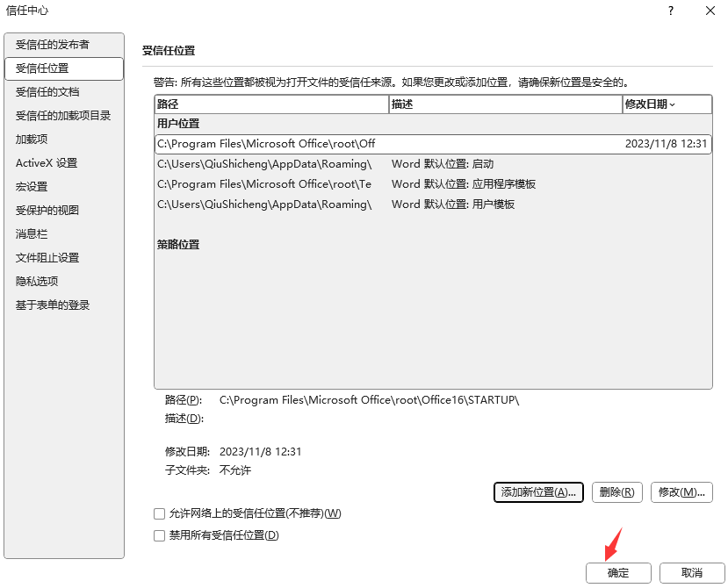Cancel the dialog with 取消
728x588 pixels.
click(x=692, y=573)
